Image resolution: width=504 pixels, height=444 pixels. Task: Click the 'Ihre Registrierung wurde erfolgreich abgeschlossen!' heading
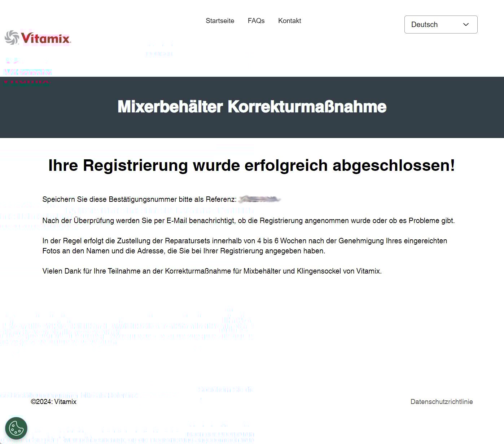[251, 165]
